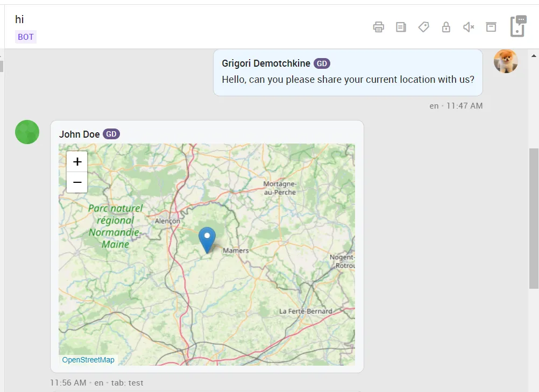Click the archive box icon
The image size is (539, 392).
point(491,27)
